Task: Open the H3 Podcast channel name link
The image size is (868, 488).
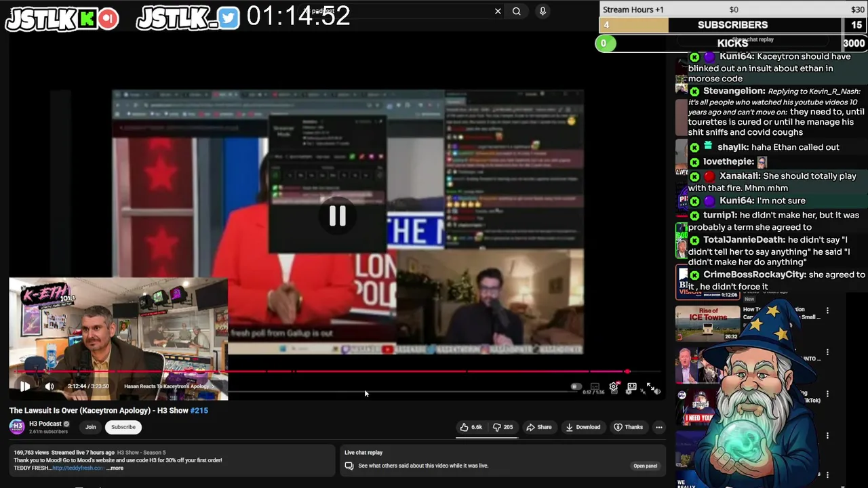Action: coord(45,424)
